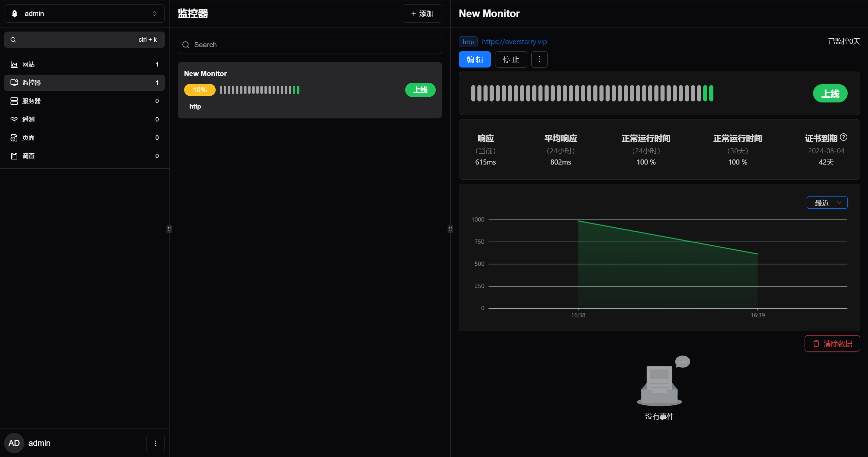Click the help icon next to 证书到期
This screenshot has height=457, width=868.
click(x=844, y=137)
